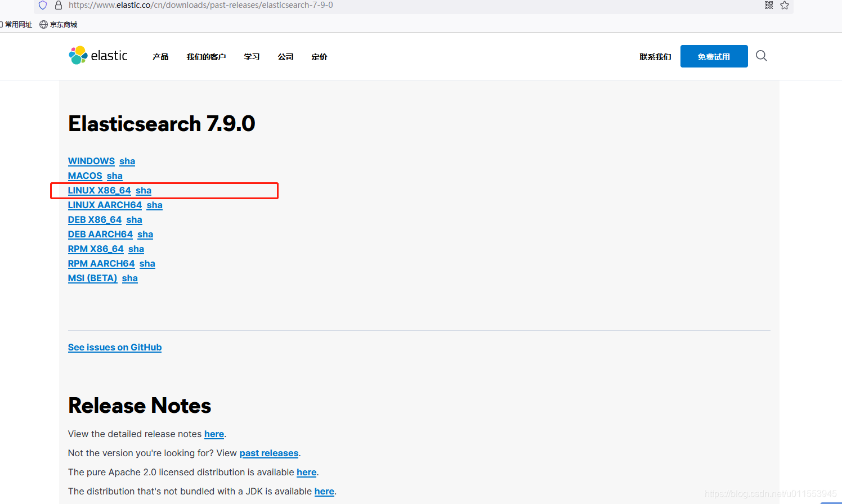Open the 公司 menu
Screen dimensions: 842x504
(285, 56)
